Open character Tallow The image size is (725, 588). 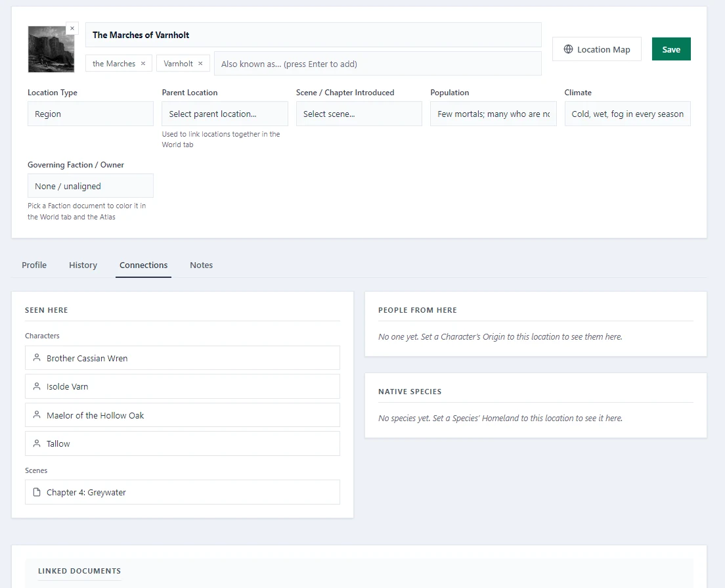point(182,443)
